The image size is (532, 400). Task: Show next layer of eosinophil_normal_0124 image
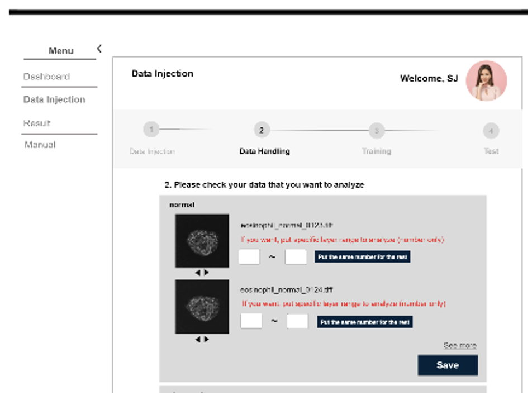(x=206, y=339)
